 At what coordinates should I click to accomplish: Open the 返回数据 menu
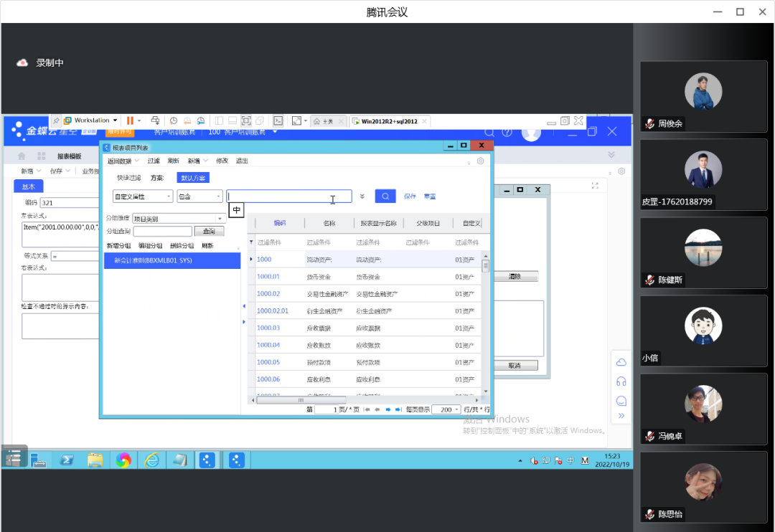(x=123, y=161)
